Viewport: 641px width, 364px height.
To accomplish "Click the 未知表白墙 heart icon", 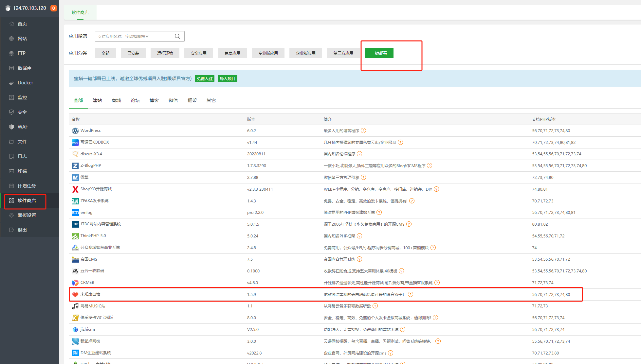I will 75,294.
